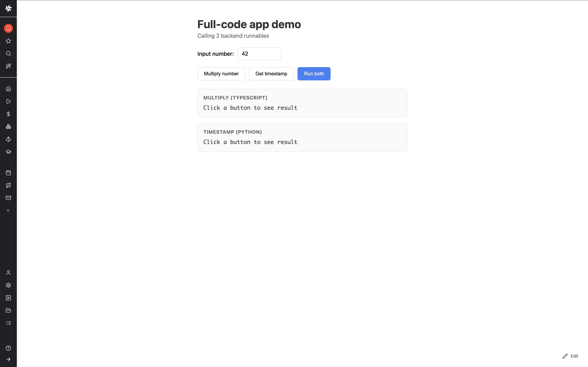The width and height of the screenshot is (588, 367).
Task: Click the Get timestamp button
Action: tap(271, 74)
